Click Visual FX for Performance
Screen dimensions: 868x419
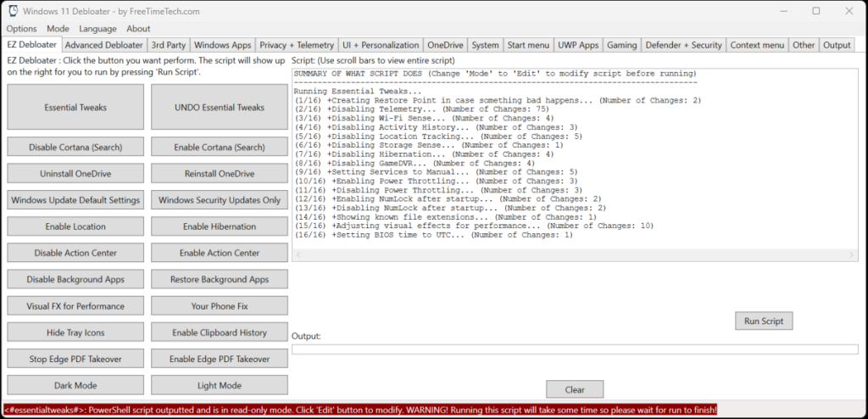(75, 306)
